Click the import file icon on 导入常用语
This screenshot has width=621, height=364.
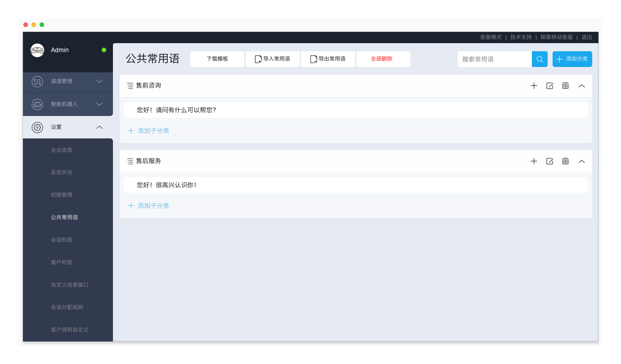258,59
